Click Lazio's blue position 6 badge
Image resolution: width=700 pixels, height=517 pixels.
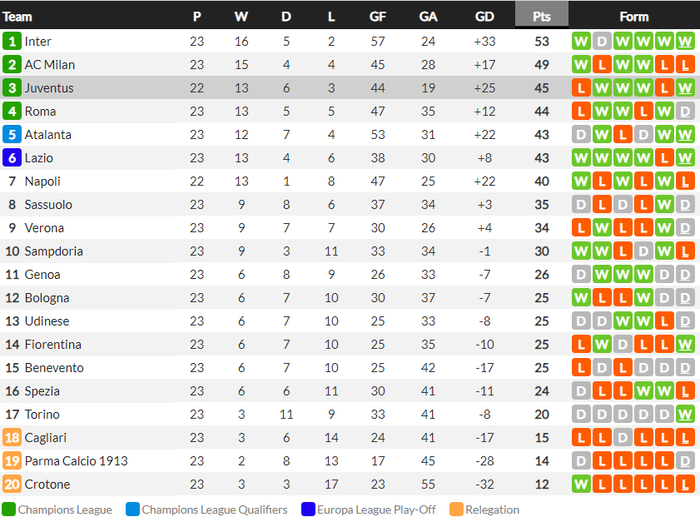click(12, 158)
